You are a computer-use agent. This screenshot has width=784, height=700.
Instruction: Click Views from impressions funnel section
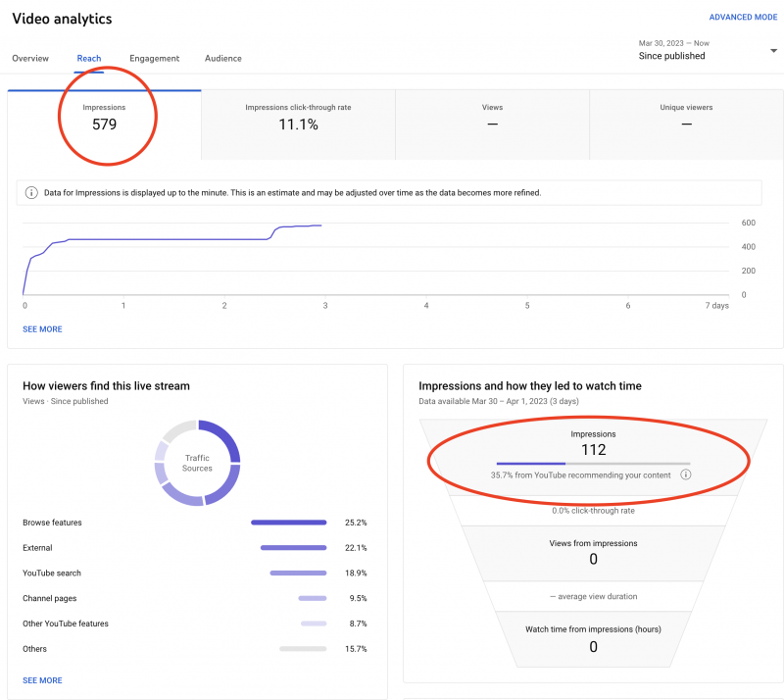pos(594,551)
